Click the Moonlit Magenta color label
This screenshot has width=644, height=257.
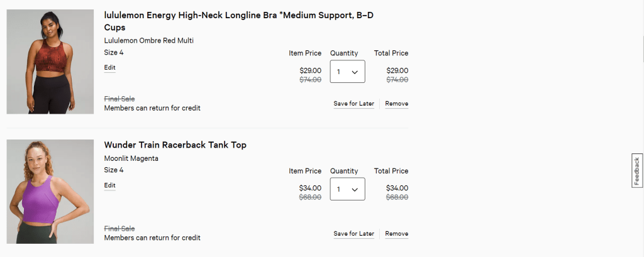coord(131,158)
